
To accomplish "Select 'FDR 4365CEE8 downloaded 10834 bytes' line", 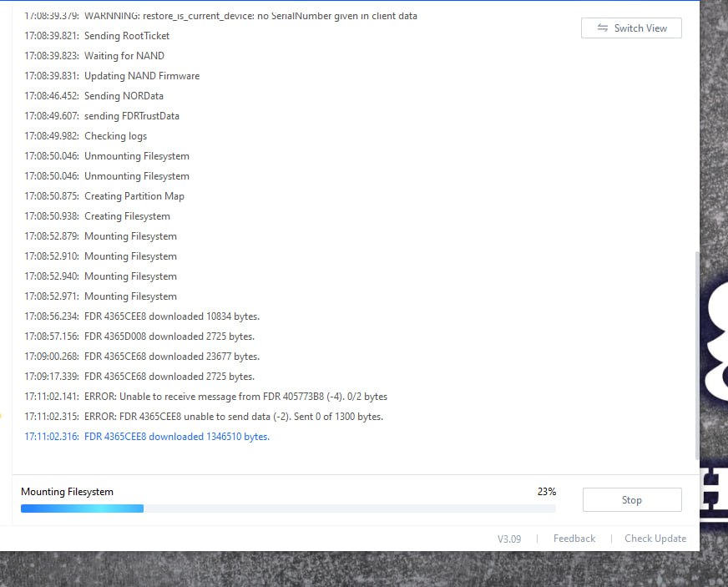I will [x=142, y=316].
